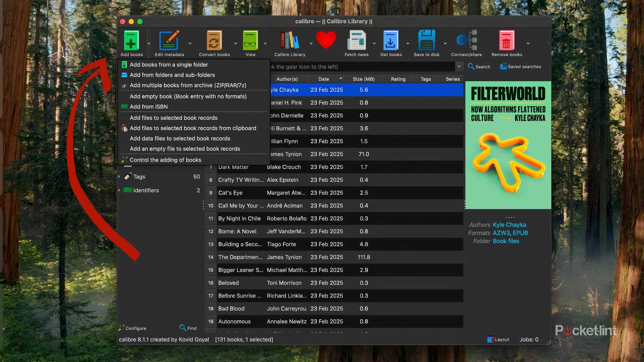644x362 pixels.
Task: Click the Filterworld cover image
Action: pos(508,145)
